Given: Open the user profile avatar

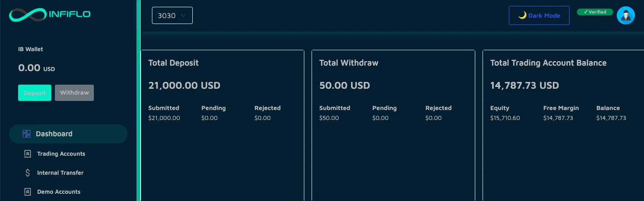Looking at the screenshot, I should click(625, 16).
